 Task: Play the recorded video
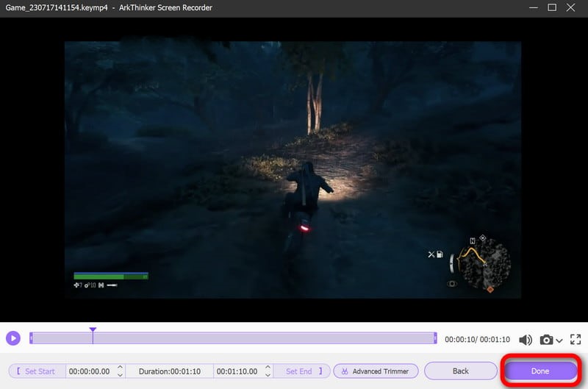click(13, 338)
